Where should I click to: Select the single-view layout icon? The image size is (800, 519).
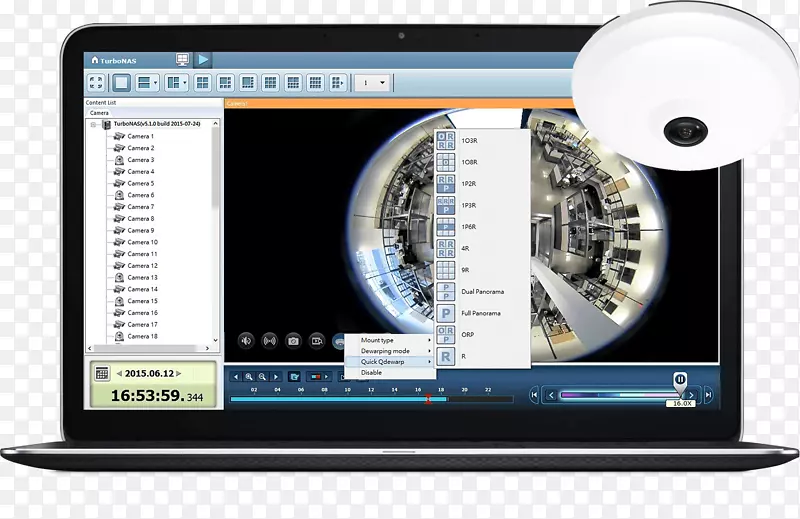(x=122, y=83)
